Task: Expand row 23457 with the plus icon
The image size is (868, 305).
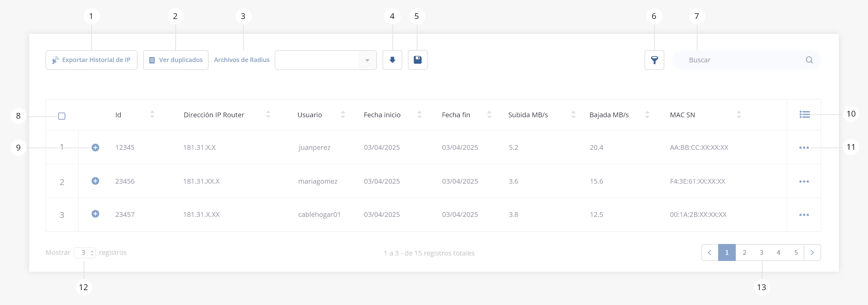Action: click(x=95, y=214)
